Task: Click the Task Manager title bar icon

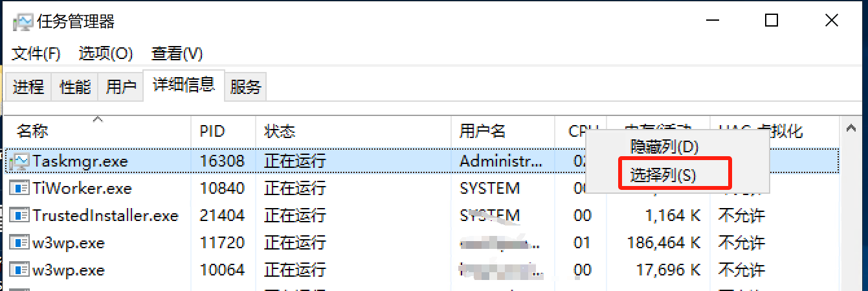Action: tap(22, 21)
